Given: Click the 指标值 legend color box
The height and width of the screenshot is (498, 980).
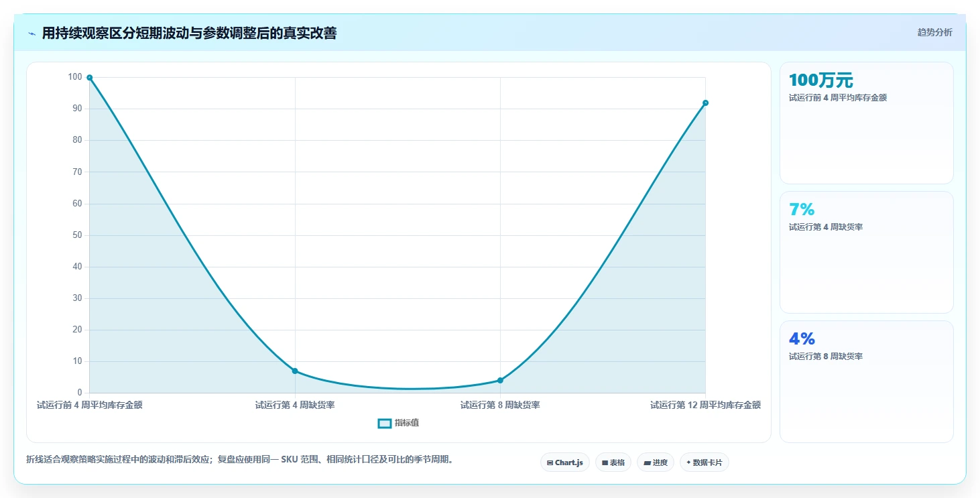Looking at the screenshot, I should 385,423.
